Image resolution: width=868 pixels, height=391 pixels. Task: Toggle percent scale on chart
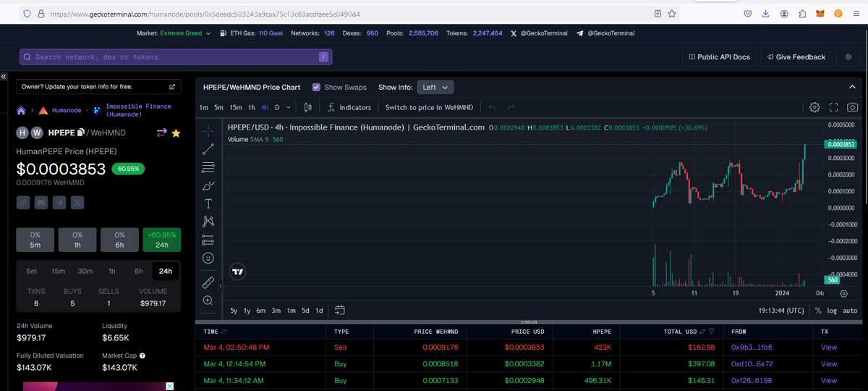pyautogui.click(x=818, y=310)
